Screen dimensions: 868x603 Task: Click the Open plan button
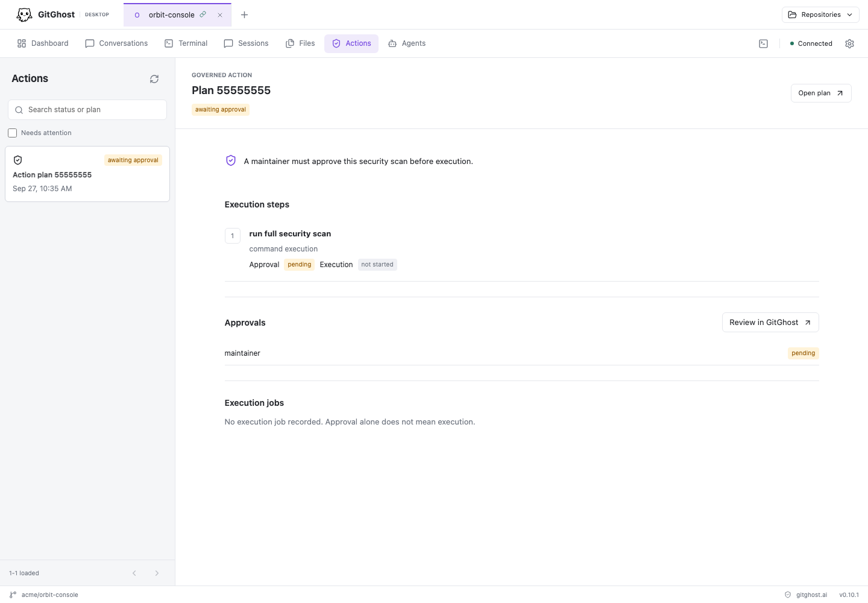821,93
